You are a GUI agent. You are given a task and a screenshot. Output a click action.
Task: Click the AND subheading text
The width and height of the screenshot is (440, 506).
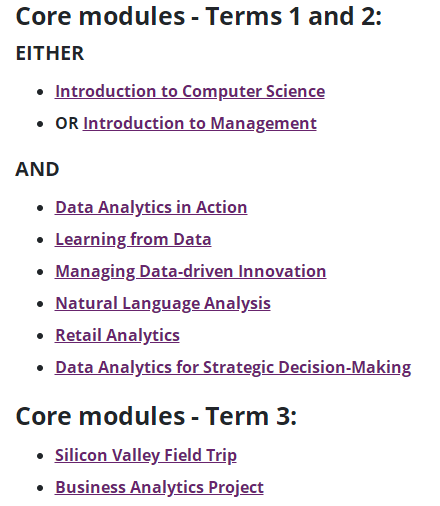37,169
